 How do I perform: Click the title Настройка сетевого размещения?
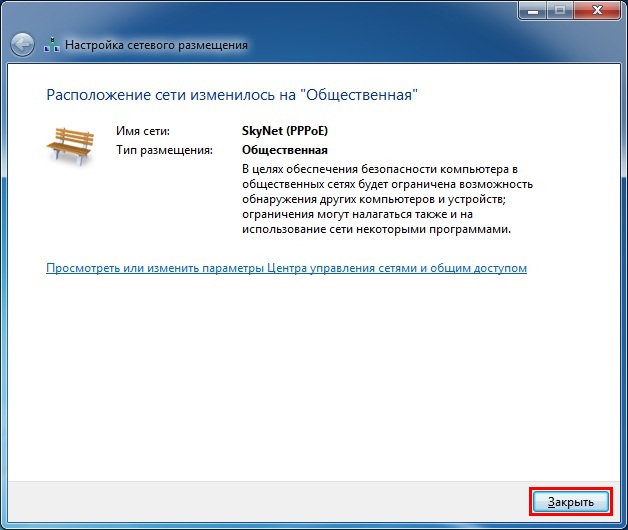pos(156,45)
